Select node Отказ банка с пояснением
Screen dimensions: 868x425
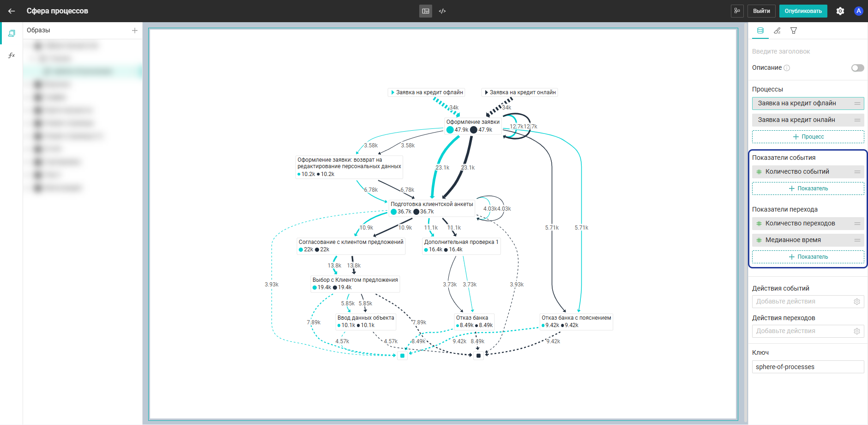coord(576,322)
